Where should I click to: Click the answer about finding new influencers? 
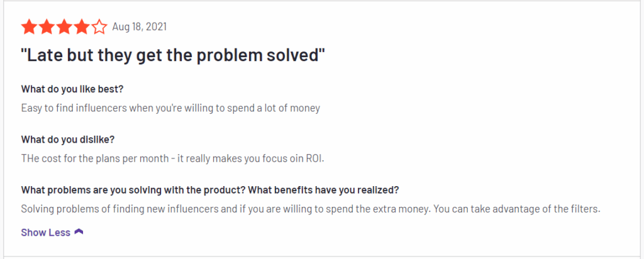(311, 209)
